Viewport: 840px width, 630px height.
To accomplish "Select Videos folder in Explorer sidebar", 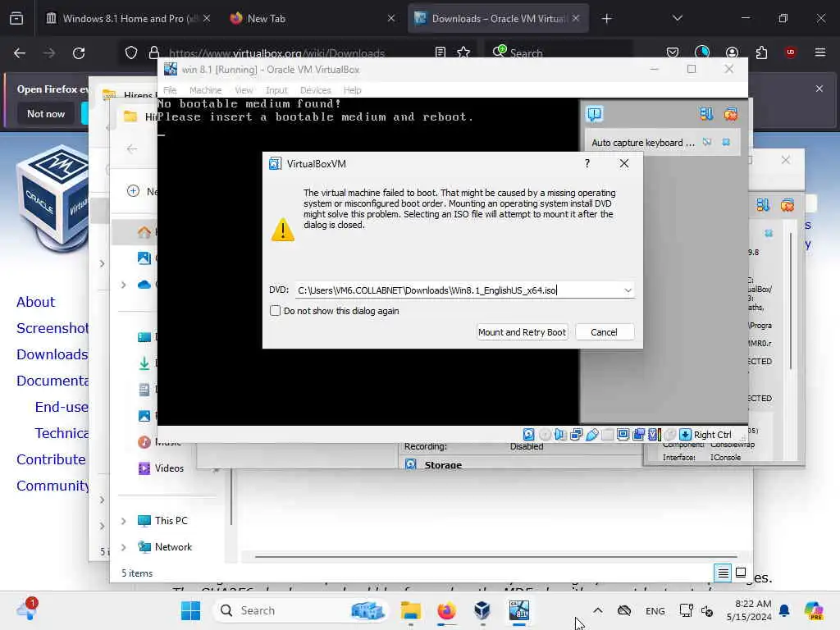I will [169, 468].
